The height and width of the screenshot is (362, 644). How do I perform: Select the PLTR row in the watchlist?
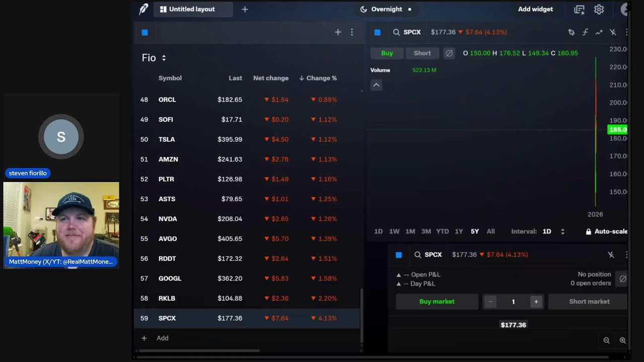(247, 179)
